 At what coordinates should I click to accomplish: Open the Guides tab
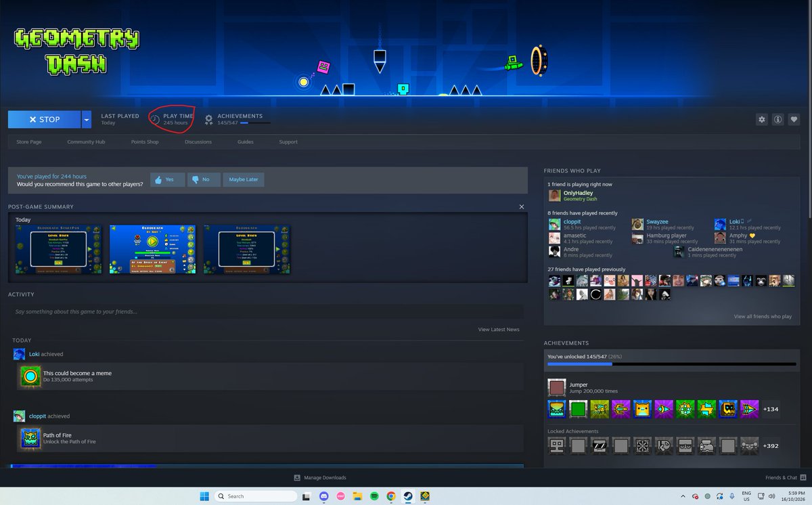246,142
